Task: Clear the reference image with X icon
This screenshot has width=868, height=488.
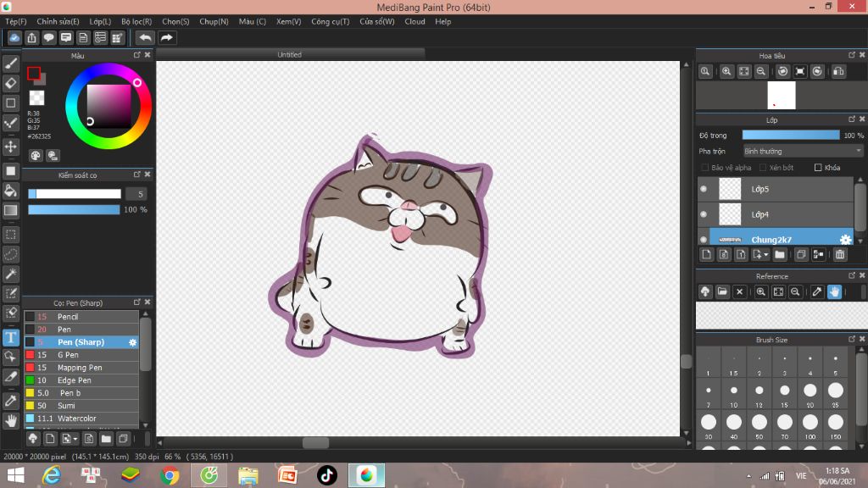Action: [739, 291]
